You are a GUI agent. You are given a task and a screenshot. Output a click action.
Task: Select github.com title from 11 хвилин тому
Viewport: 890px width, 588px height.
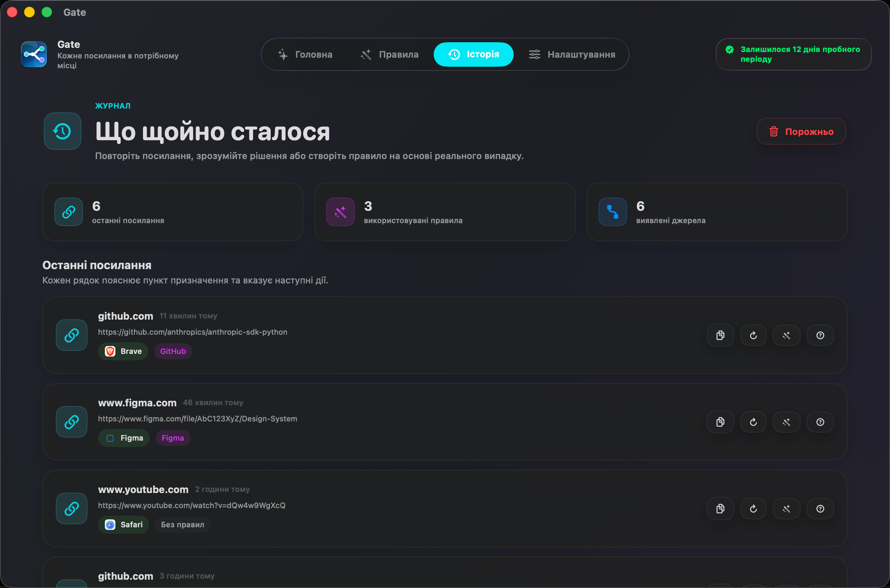(126, 316)
